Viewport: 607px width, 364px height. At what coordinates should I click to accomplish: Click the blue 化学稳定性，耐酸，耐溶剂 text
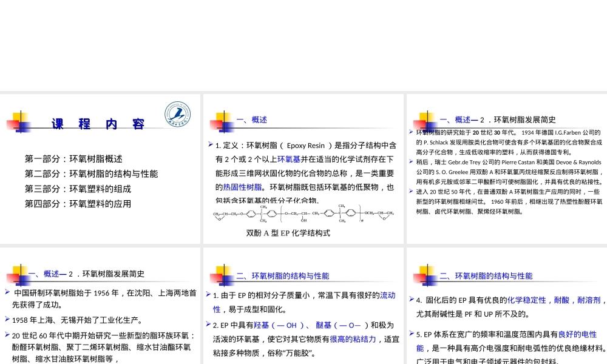(x=554, y=300)
